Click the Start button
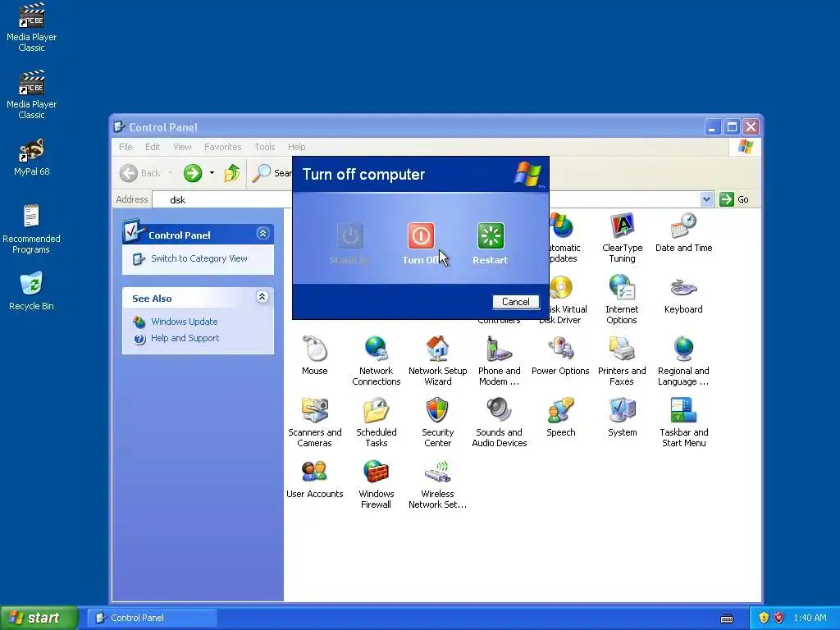The width and height of the screenshot is (840, 630). (x=39, y=618)
